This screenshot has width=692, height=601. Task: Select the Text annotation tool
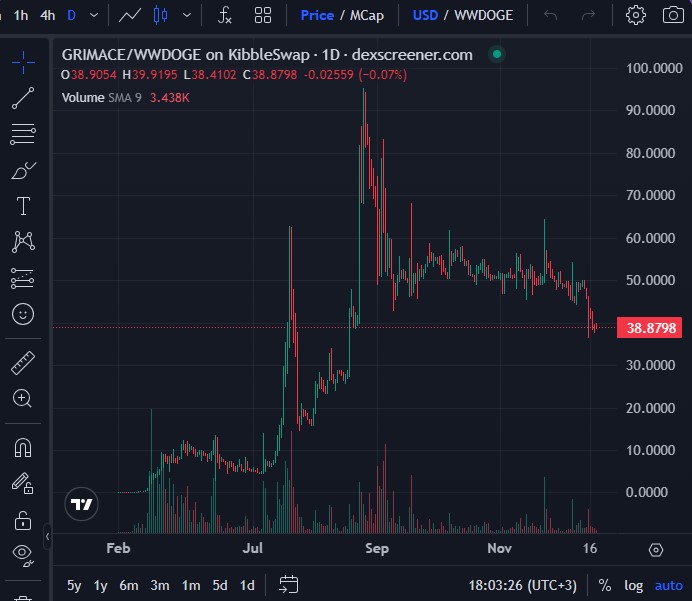click(x=23, y=206)
